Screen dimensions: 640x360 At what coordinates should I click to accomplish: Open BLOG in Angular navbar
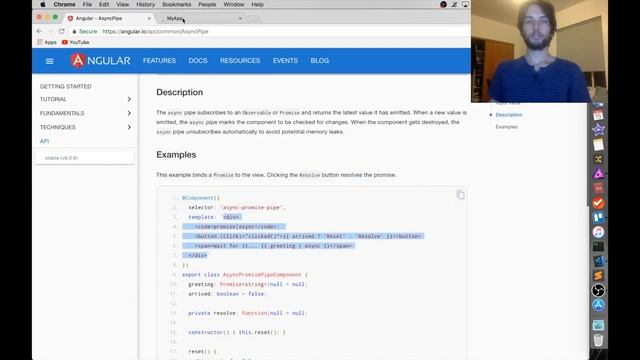[x=320, y=60]
